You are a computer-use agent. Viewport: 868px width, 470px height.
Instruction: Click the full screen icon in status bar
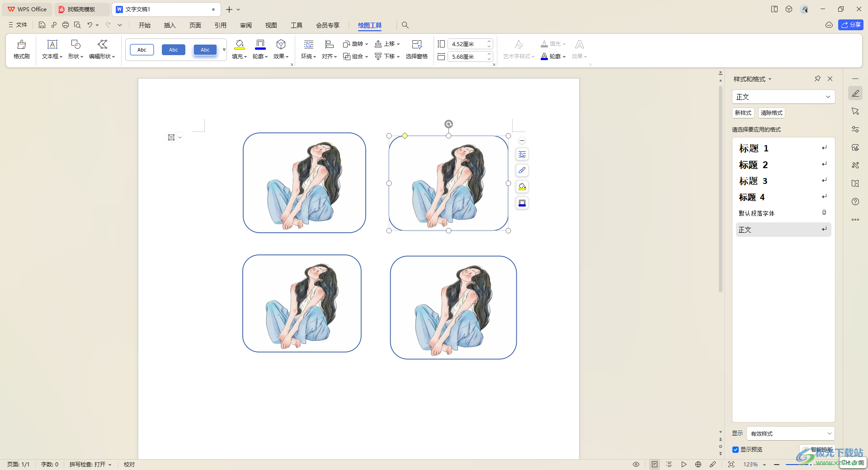731,464
